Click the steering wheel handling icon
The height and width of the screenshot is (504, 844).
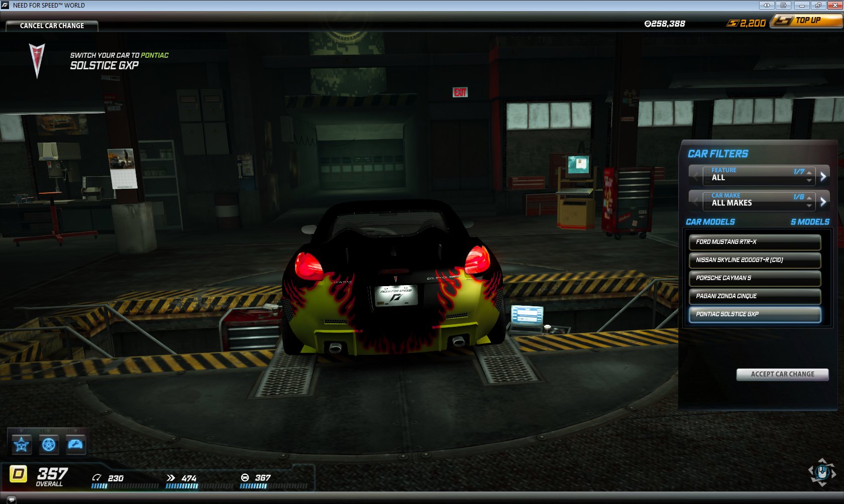point(245,477)
